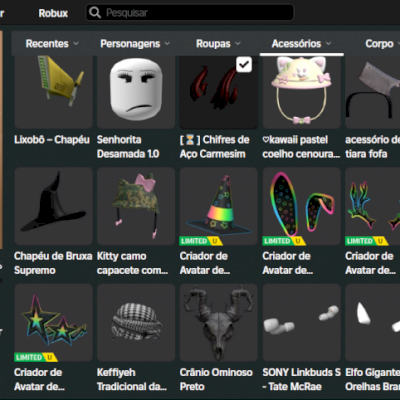Open the Chapéu de Bruxa Supremo title
This screenshot has height=400, width=400.
pyautogui.click(x=53, y=263)
